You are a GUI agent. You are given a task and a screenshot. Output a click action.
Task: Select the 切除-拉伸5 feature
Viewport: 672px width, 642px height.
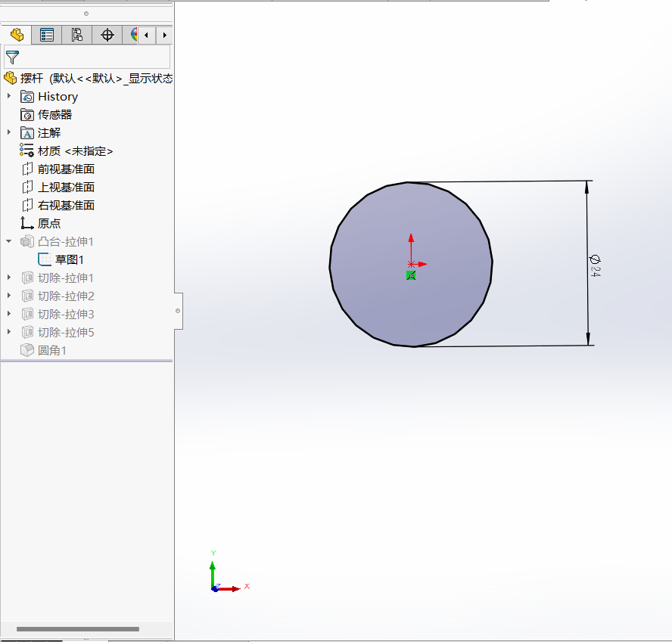click(x=66, y=333)
